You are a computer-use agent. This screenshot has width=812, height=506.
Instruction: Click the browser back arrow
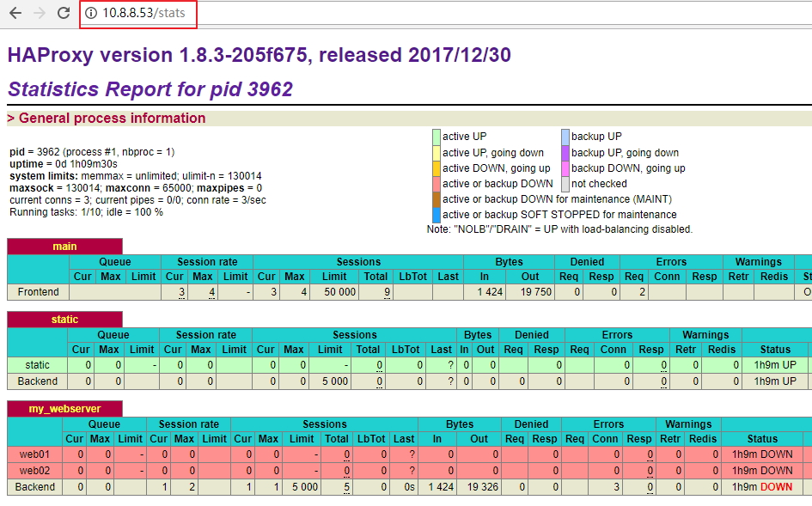15,13
